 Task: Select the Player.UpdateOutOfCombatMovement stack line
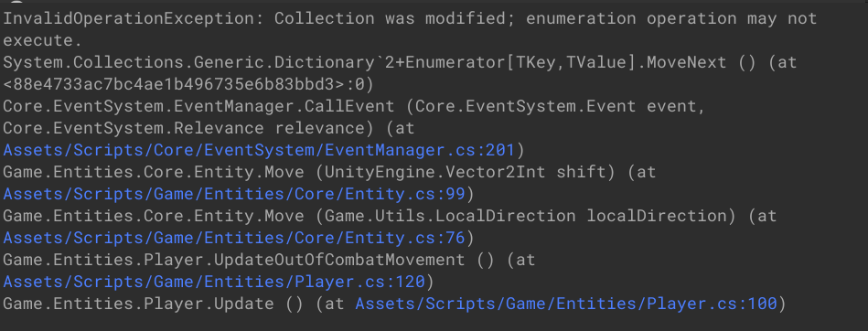pyautogui.click(x=269, y=260)
